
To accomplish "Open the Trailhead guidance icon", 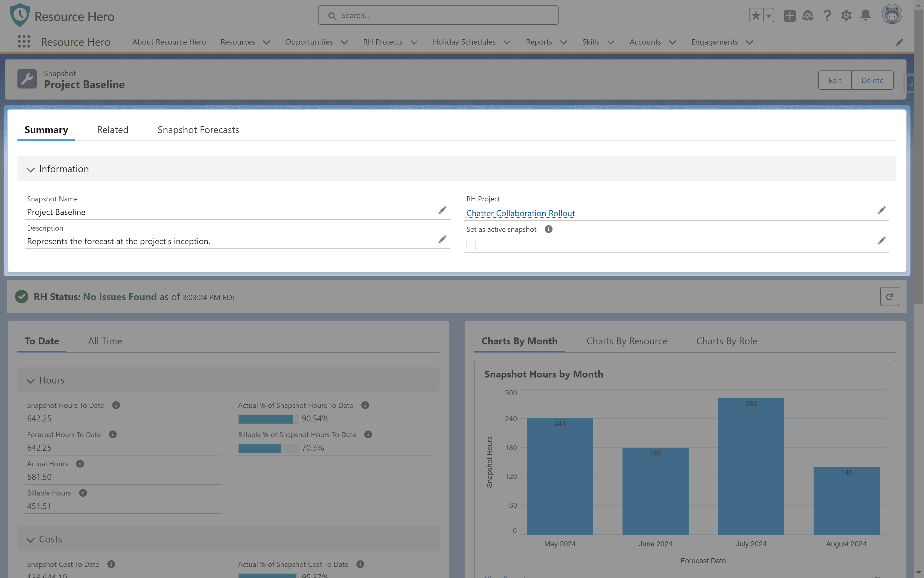I will point(808,15).
